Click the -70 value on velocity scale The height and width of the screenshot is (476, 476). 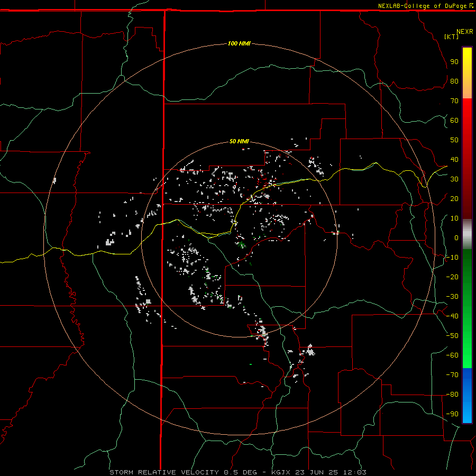[x=452, y=375]
